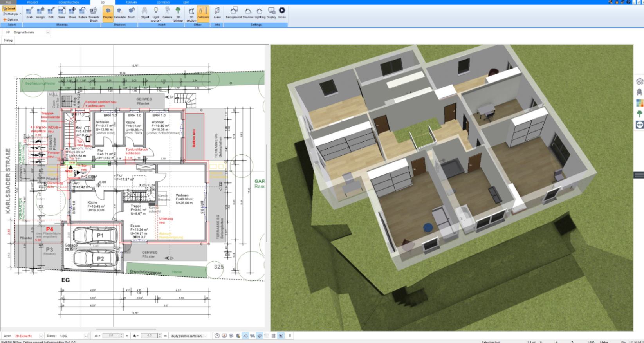Click the TeamViewer icon in right sidebar

[639, 125]
